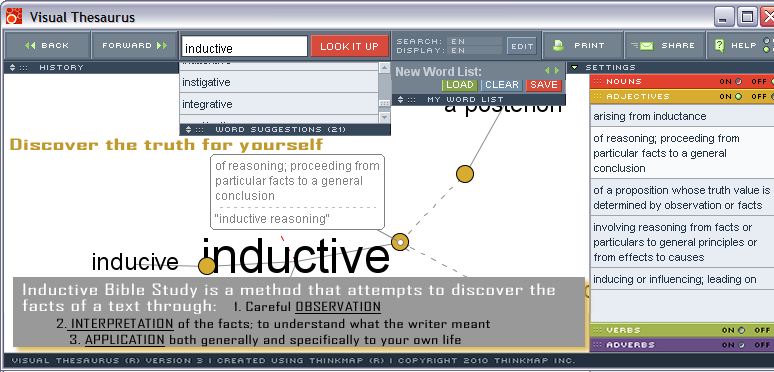Click the Share envelope icon
Viewport: 774px width, 372px height.
click(x=642, y=46)
